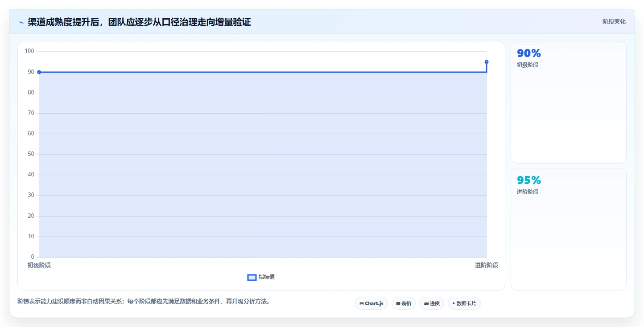Click the y-axis value 20
The width and height of the screenshot is (644, 327).
pos(31,216)
